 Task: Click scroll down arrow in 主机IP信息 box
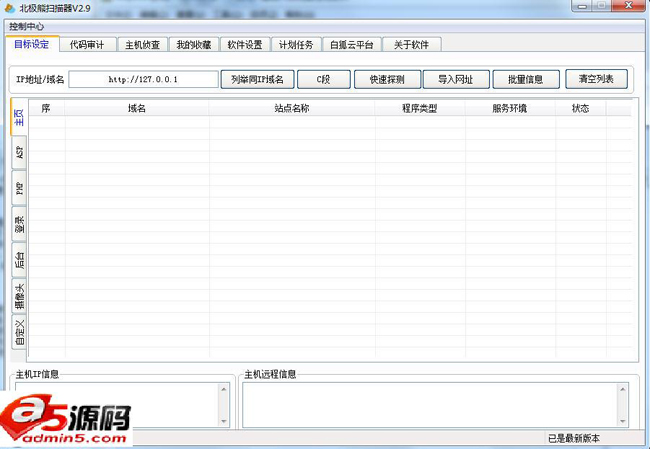coord(223,421)
